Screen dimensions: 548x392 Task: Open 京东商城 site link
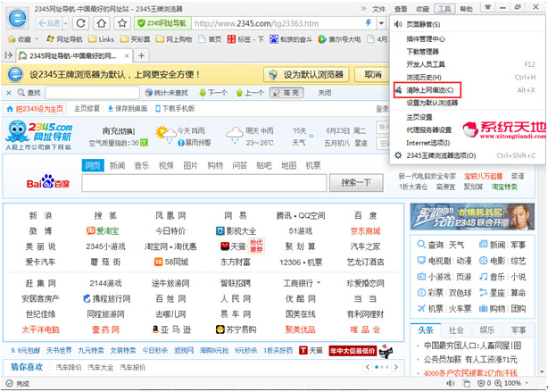[365, 231]
